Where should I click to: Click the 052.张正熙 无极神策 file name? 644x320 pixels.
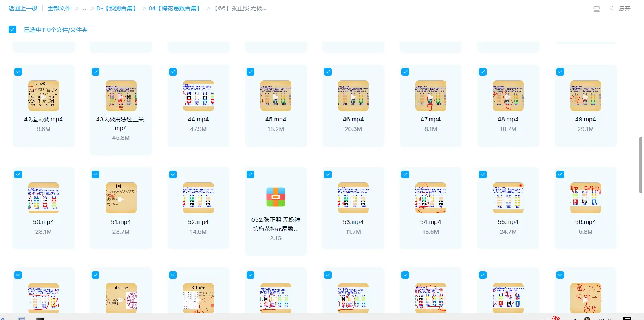click(x=276, y=224)
